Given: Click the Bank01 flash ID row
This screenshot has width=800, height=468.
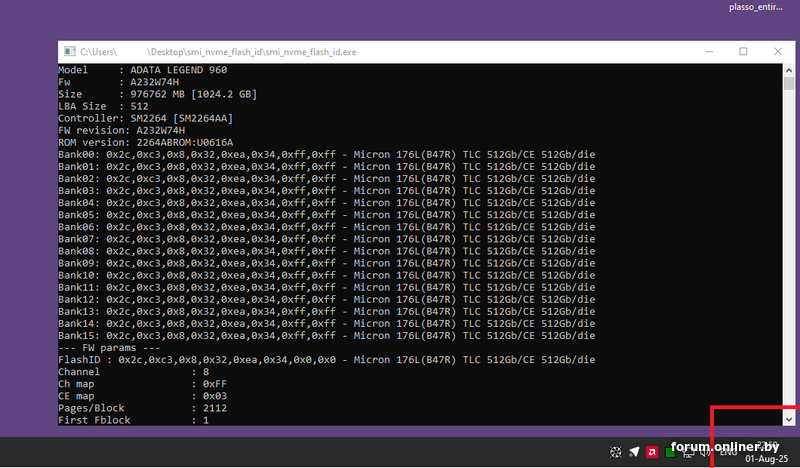Looking at the screenshot, I should 327,167.
